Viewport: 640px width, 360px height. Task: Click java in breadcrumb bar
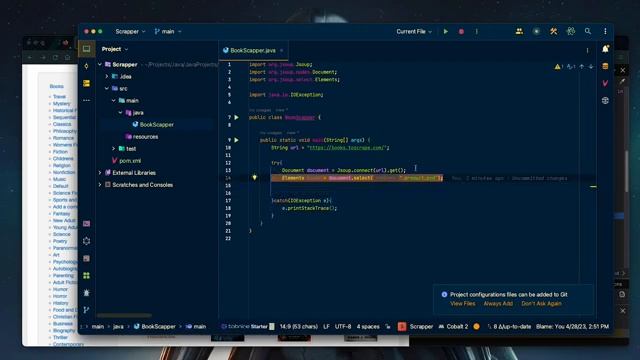click(118, 327)
